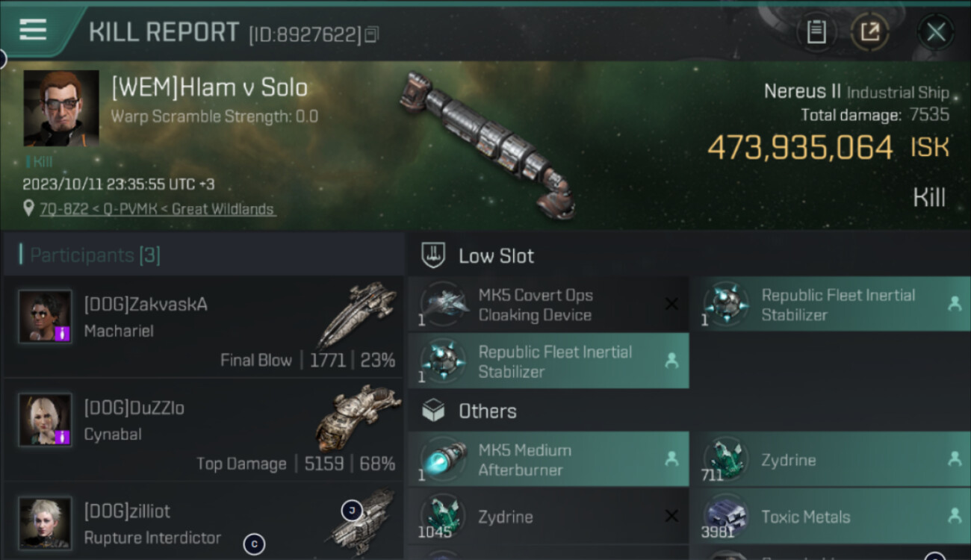Select the zilliot Rupture Interdictor participant
Viewport: 971px width, 560px height.
pos(202,523)
